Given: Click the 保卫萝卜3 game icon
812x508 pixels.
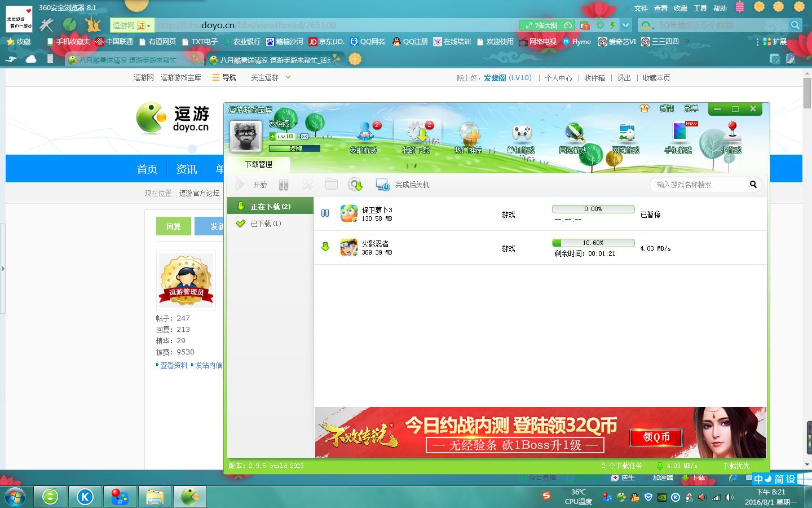Looking at the screenshot, I should 349,213.
